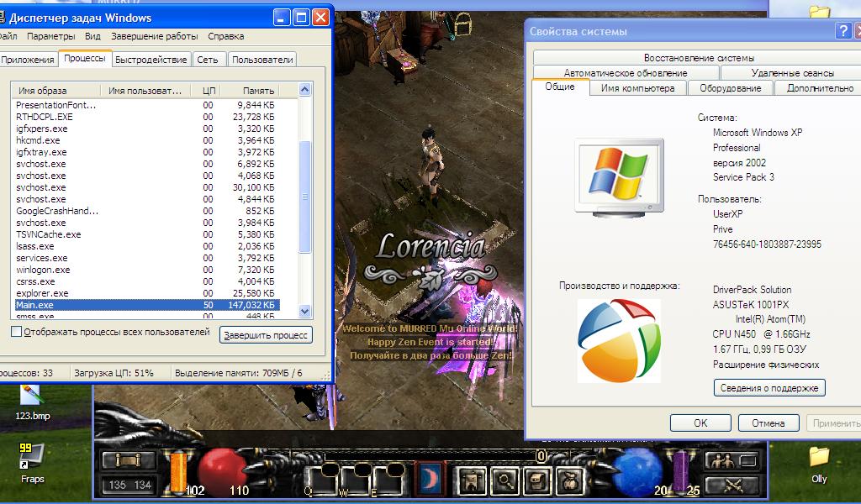The image size is (861, 504).
Task: Switch to the Имя компьютера tab
Action: point(638,87)
